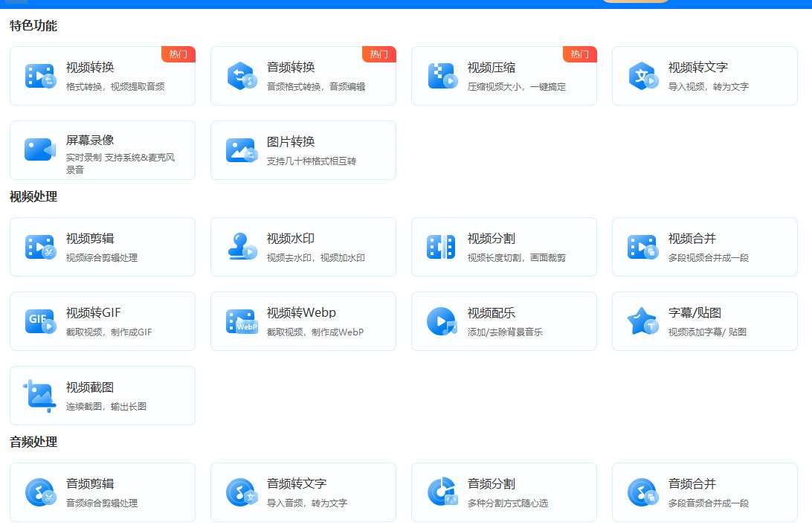Click the 视频转文字 icon
The width and height of the screenshot is (812, 528).
coord(642,76)
